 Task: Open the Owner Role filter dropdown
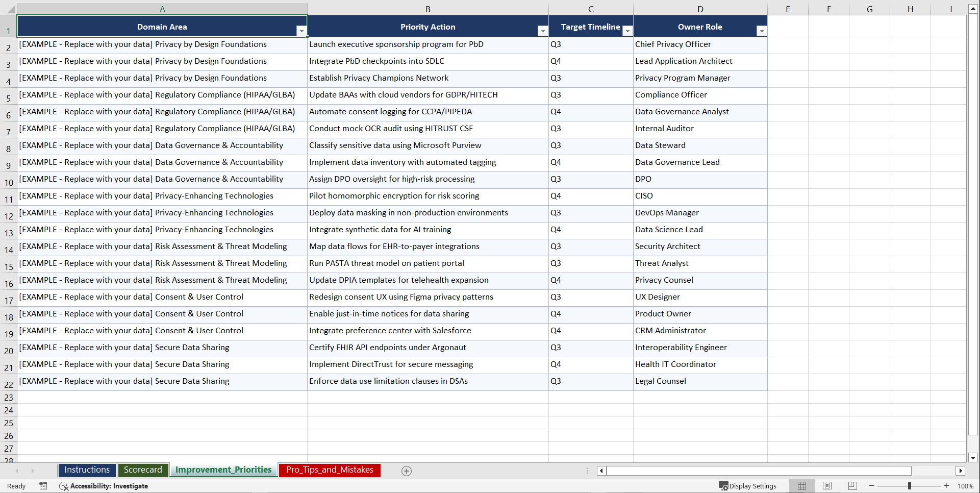[762, 31]
